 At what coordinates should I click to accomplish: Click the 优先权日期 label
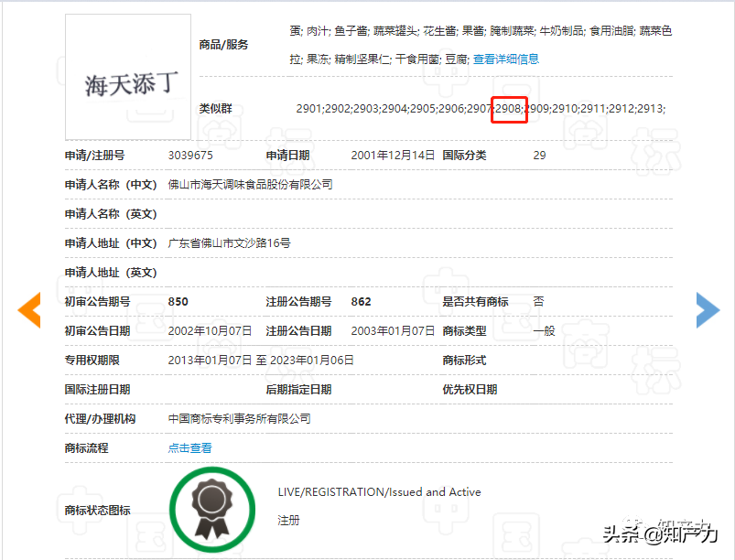click(470, 390)
